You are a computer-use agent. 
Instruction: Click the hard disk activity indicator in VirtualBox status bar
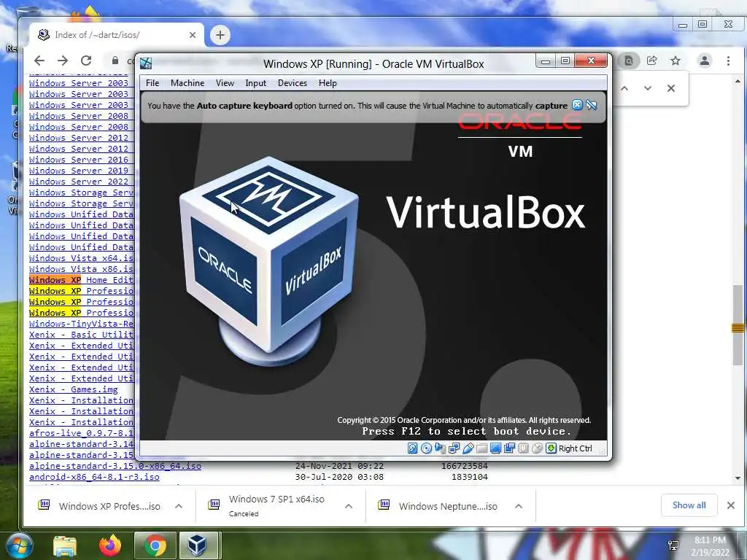click(413, 448)
